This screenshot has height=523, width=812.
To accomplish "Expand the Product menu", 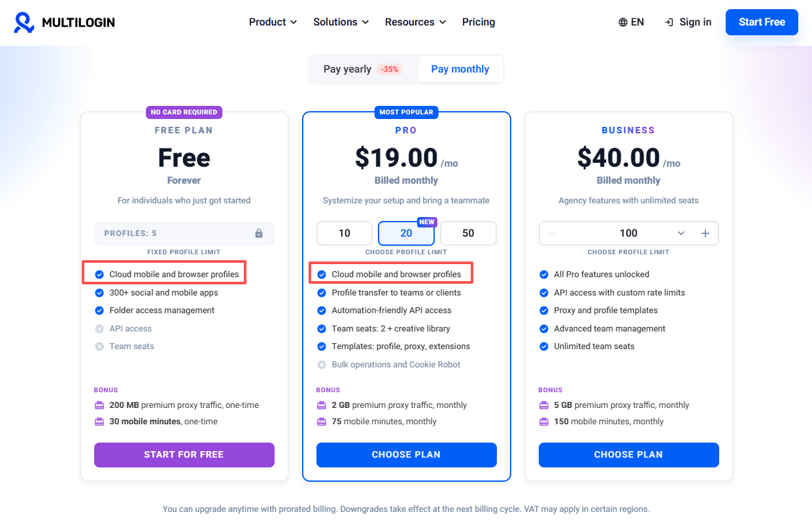I will [273, 22].
